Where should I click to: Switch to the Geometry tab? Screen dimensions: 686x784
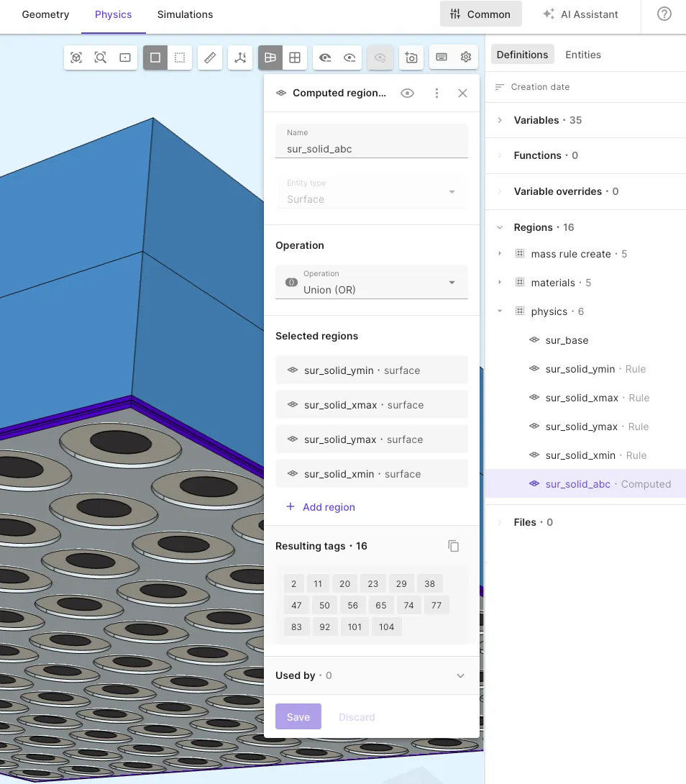coord(45,14)
